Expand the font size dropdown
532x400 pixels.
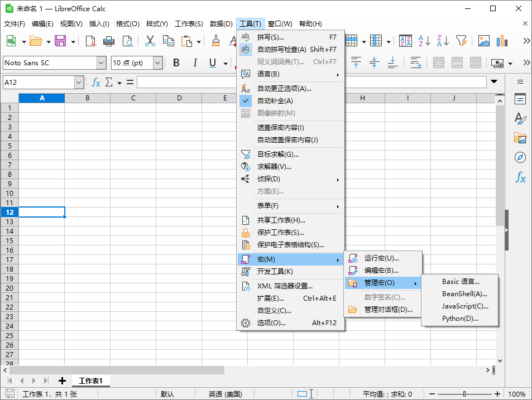click(158, 62)
